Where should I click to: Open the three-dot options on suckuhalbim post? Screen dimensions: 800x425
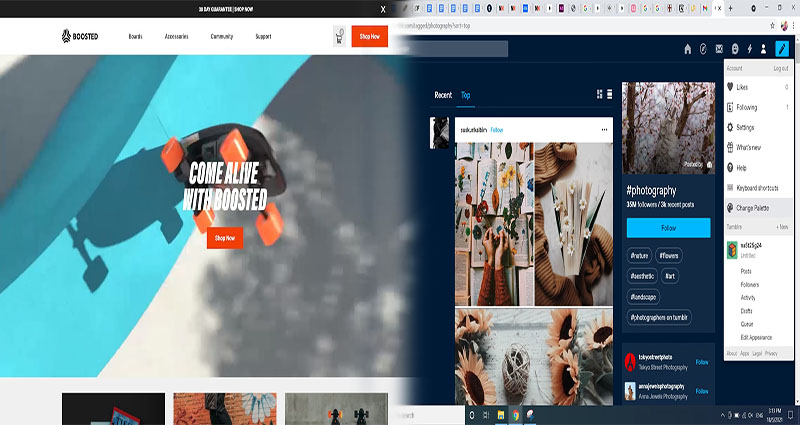[604, 130]
